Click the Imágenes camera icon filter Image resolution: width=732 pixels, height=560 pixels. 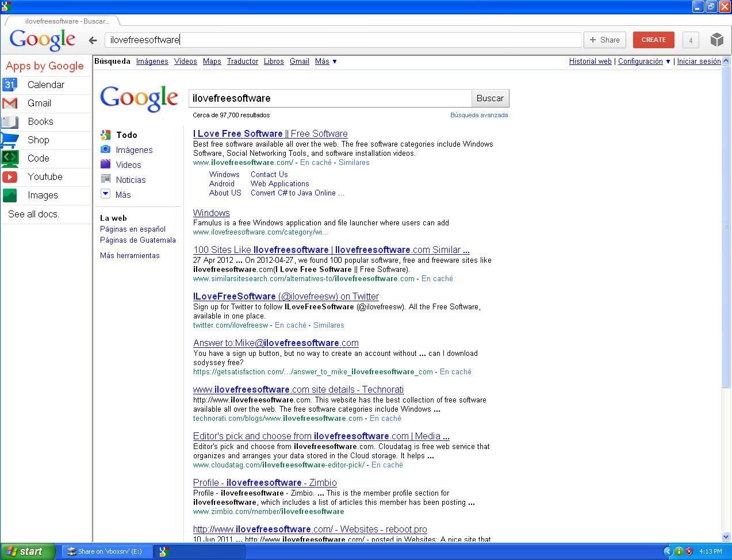point(106,149)
